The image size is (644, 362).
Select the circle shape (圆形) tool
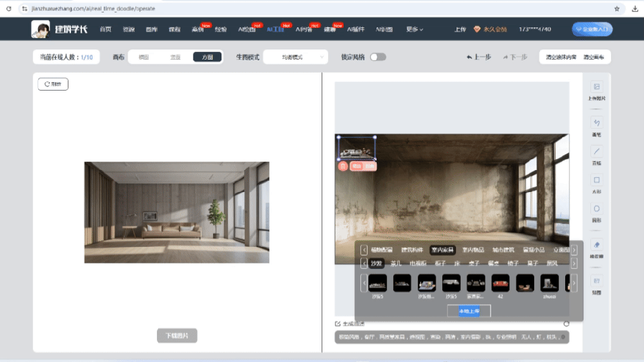click(x=596, y=212)
